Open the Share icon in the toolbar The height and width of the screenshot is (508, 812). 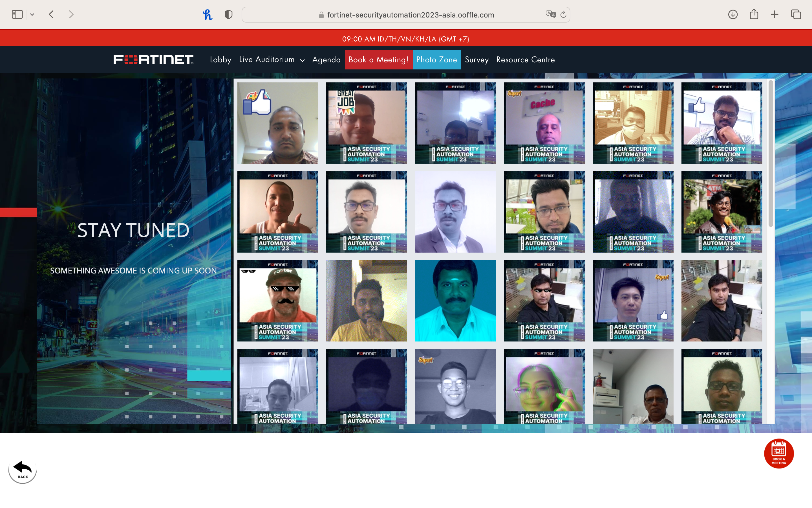pos(754,14)
